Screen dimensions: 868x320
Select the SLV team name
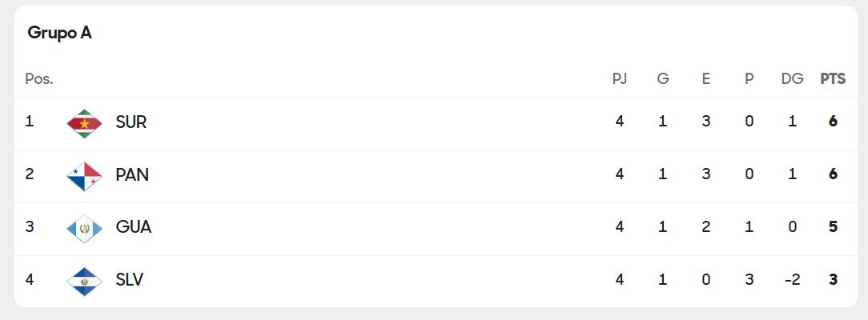pyautogui.click(x=130, y=280)
